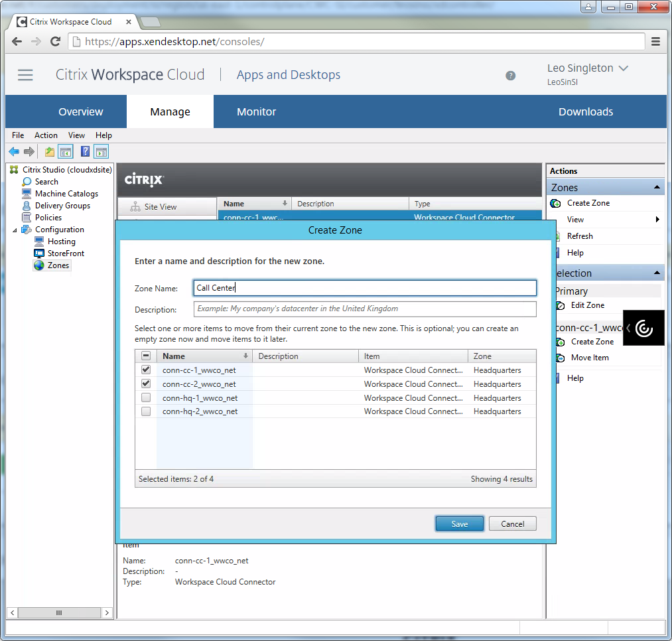
Task: Collapse the Zones section in Actions pane
Action: point(656,188)
